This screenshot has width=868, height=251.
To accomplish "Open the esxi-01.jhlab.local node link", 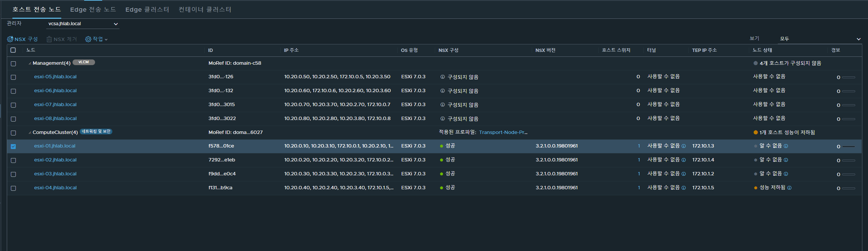I will [x=55, y=146].
